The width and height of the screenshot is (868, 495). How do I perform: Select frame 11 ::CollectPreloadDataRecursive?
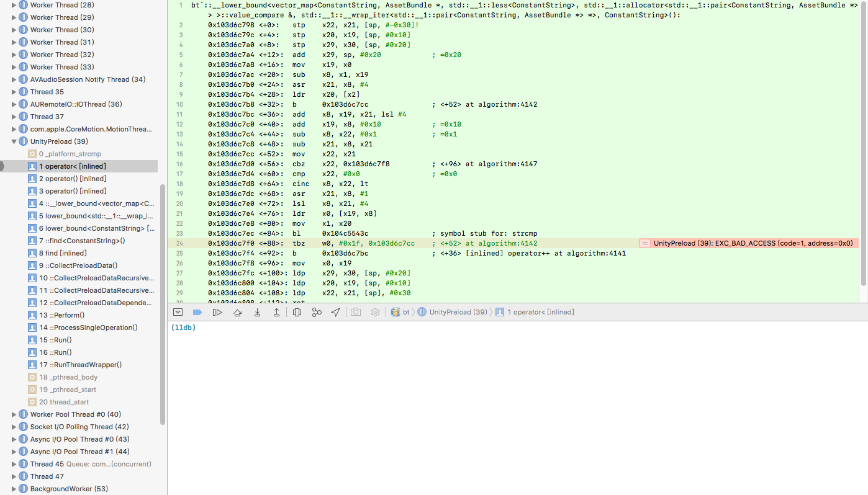point(79,290)
